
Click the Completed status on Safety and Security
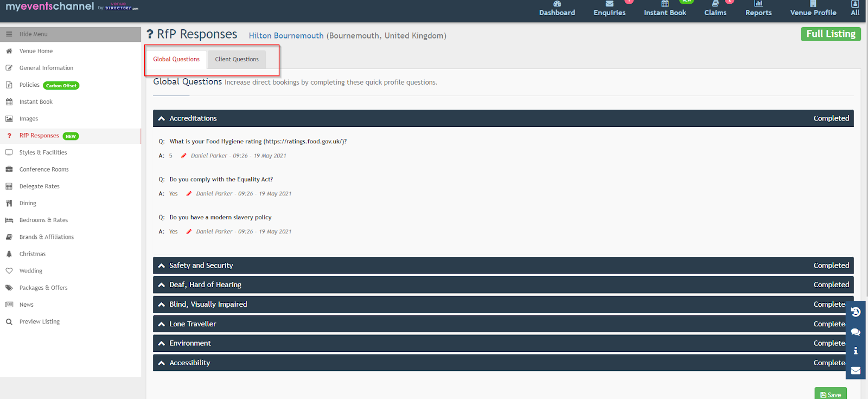pos(831,265)
